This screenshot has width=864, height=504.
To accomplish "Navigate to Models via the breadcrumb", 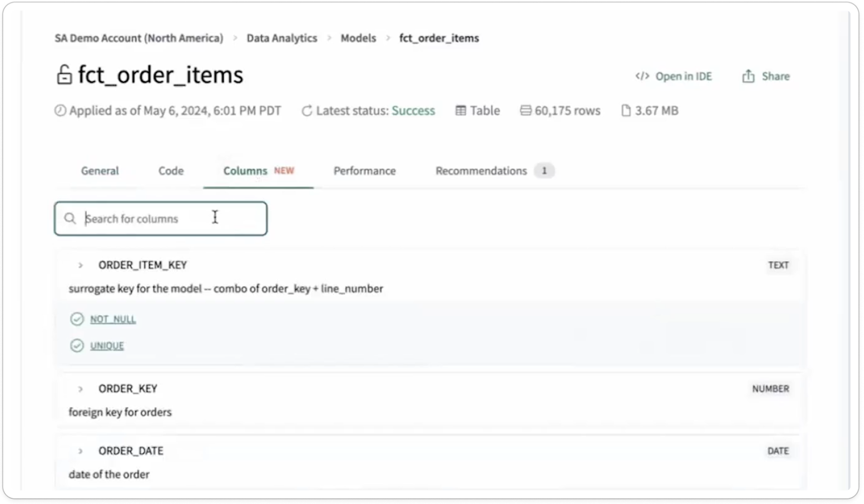I will 358,38.
